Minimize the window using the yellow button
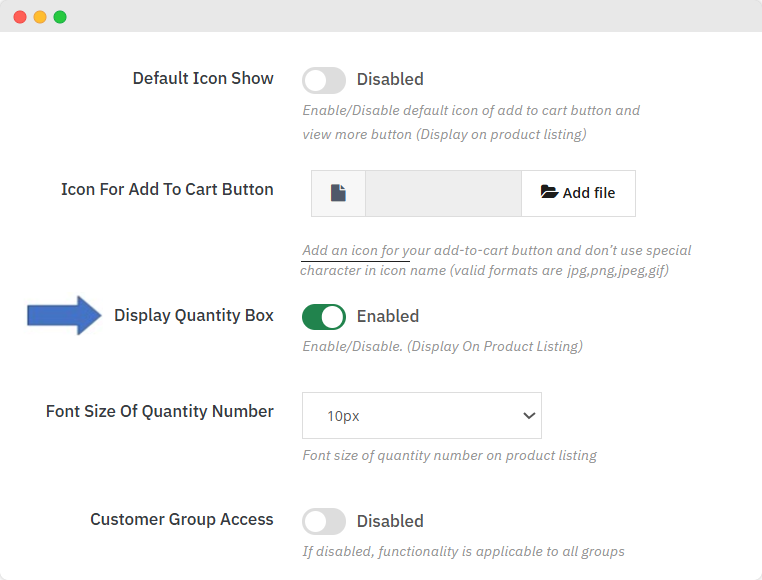762x580 pixels. pyautogui.click(x=40, y=17)
